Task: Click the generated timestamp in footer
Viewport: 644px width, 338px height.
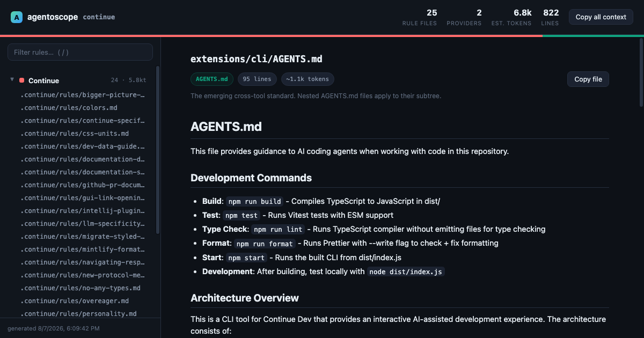Action: [54, 328]
